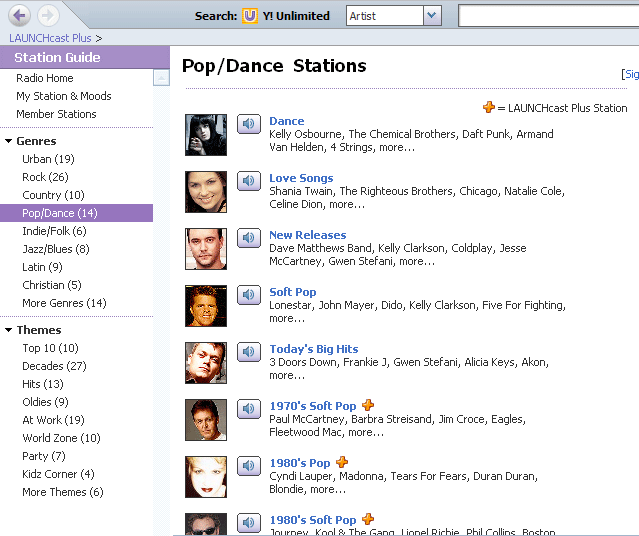Play the Love Songs station speaker button

(x=249, y=181)
